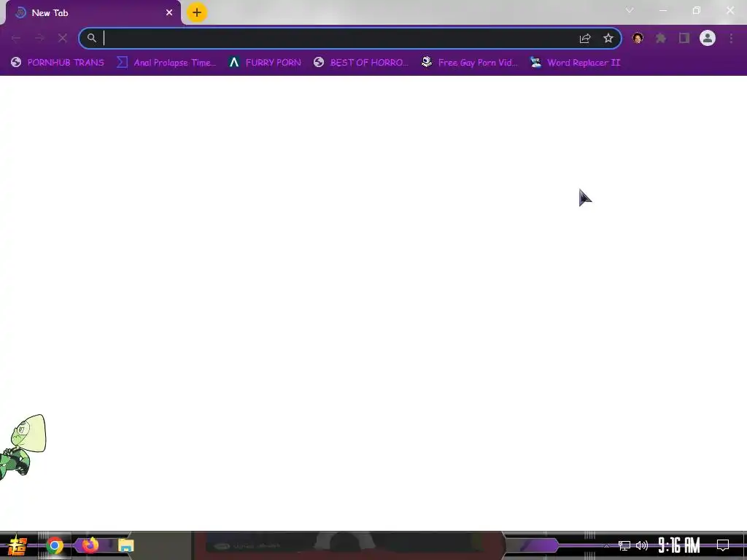Bookmark this tab with the star icon
This screenshot has width=747, height=560.
(608, 38)
